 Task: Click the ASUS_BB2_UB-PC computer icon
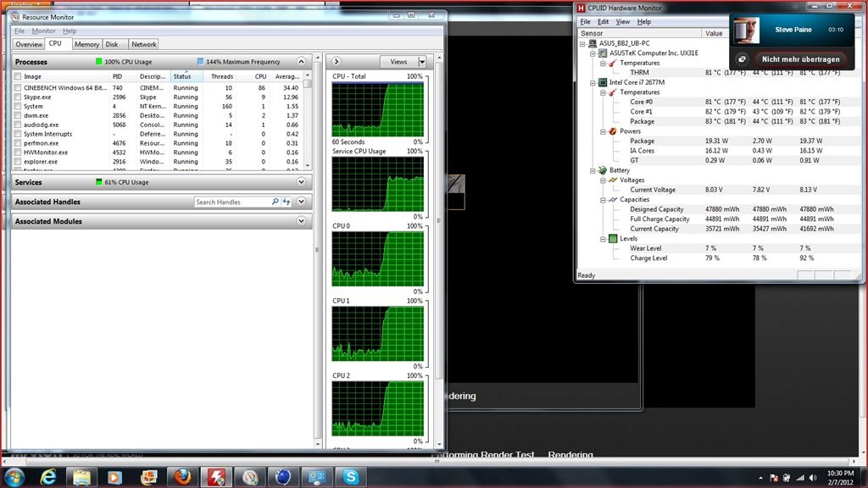[x=593, y=43]
